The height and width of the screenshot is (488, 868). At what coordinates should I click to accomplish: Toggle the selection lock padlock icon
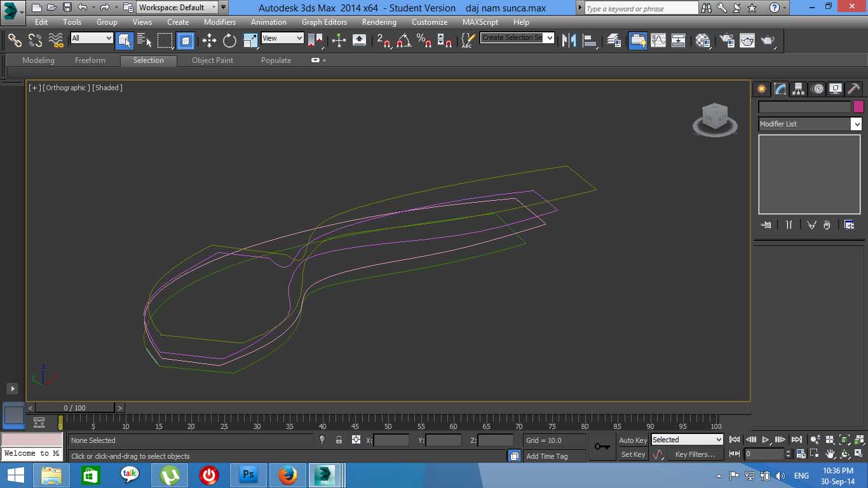pyautogui.click(x=339, y=440)
